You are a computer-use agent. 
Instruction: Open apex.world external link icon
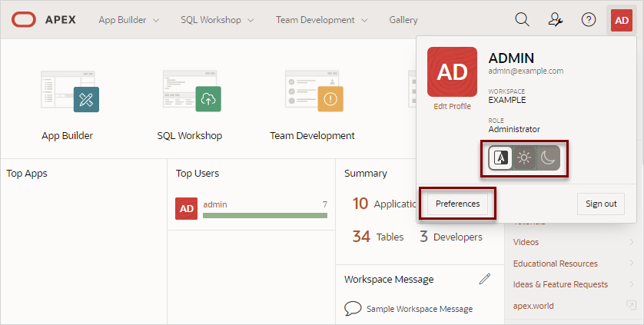631,305
